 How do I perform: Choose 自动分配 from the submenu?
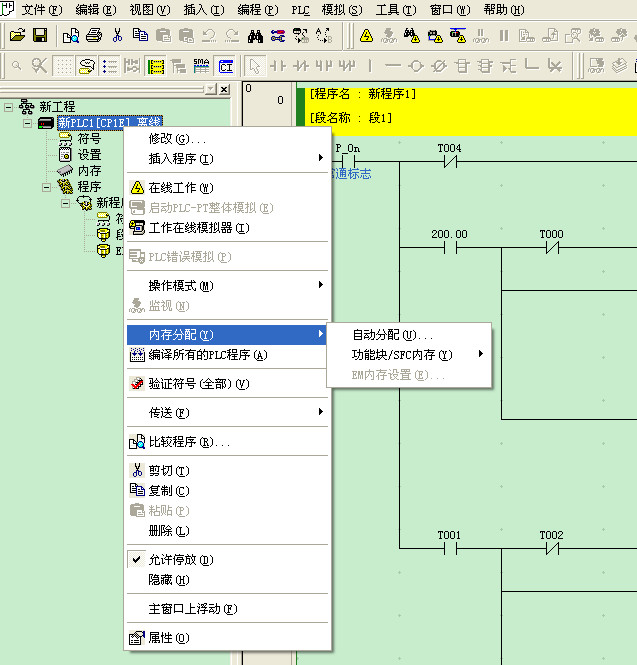[392, 334]
